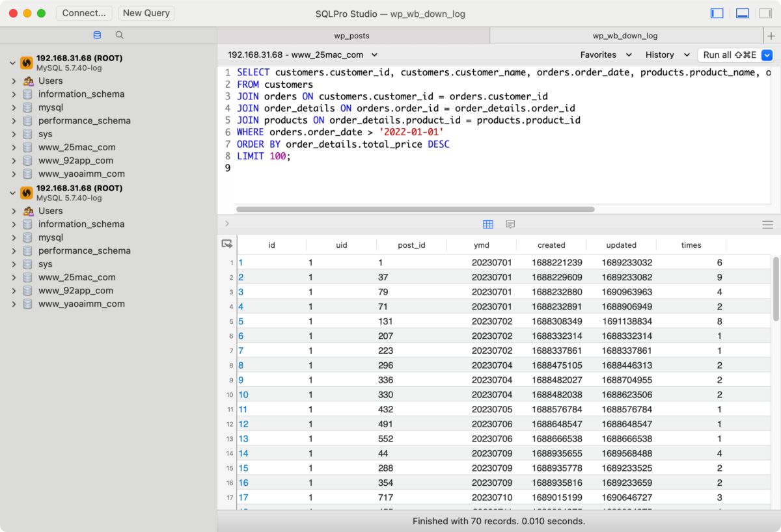This screenshot has width=781, height=532.
Task: Select www_yaoaimm_com in the upper connection tree
Action: click(x=81, y=174)
